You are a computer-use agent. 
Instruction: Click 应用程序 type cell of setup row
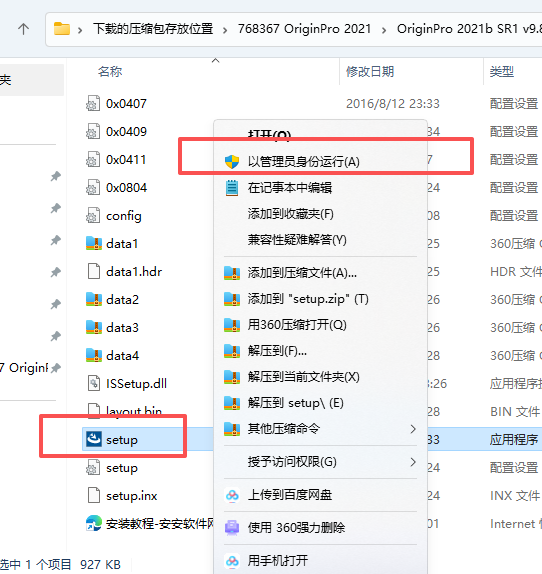tap(514, 439)
